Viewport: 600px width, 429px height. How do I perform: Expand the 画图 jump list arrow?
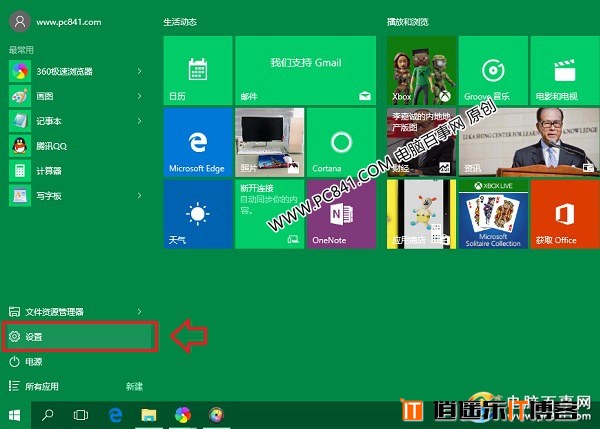[139, 96]
